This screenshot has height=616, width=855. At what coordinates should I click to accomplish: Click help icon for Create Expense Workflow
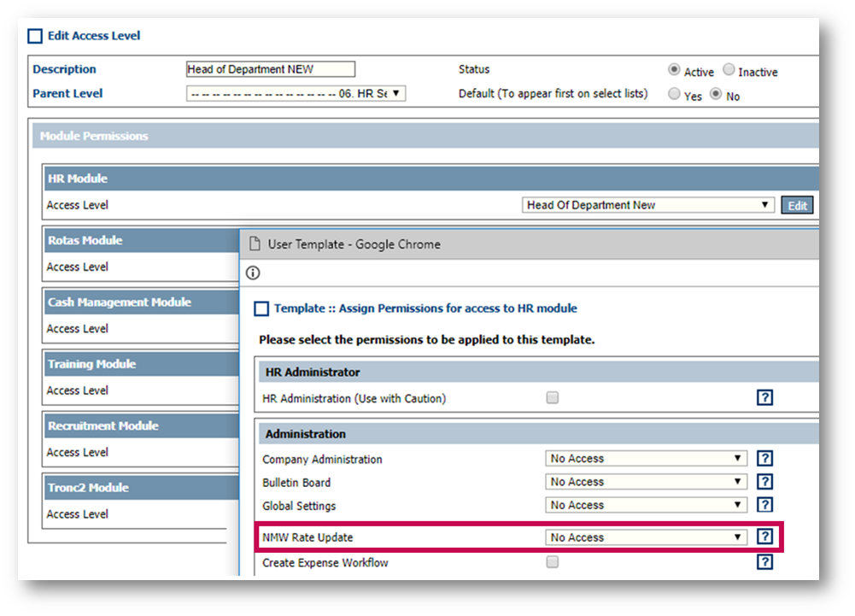point(764,561)
